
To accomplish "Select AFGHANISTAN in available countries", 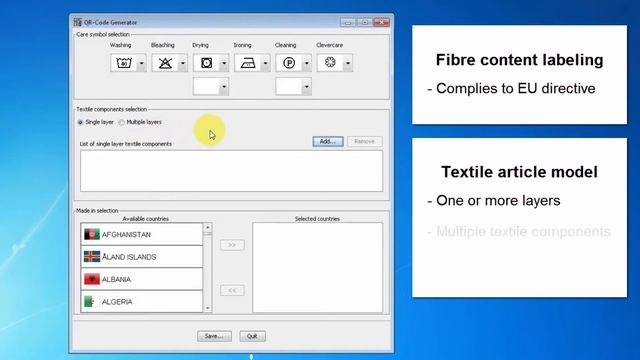I will pyautogui.click(x=142, y=234).
